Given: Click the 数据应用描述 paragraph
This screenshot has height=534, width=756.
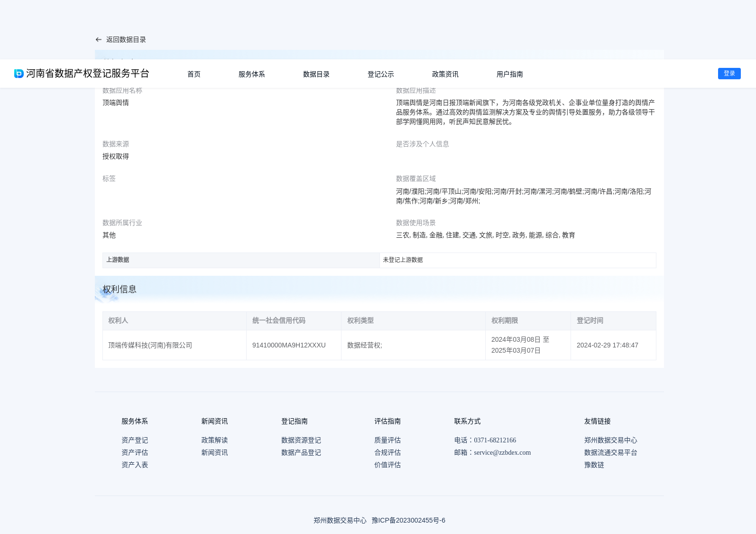Looking at the screenshot, I should coord(526,112).
